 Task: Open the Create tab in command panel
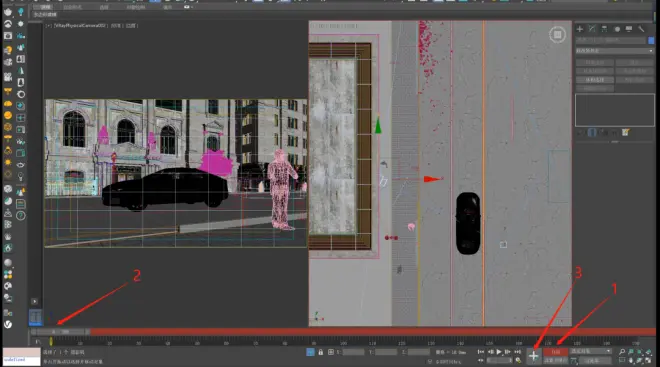pos(580,29)
